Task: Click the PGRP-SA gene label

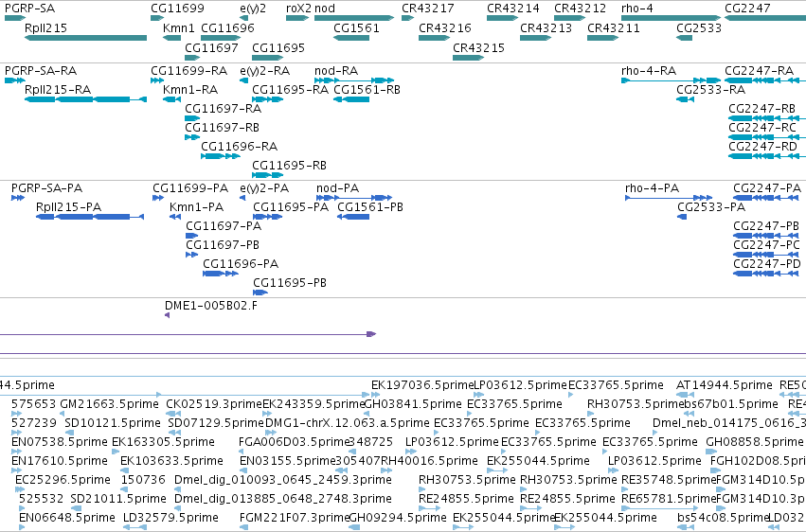Action: 29,9
